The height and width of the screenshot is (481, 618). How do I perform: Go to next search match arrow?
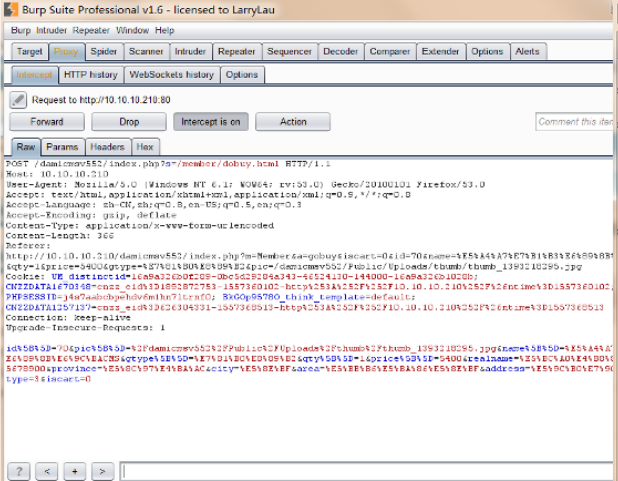pos(102,471)
